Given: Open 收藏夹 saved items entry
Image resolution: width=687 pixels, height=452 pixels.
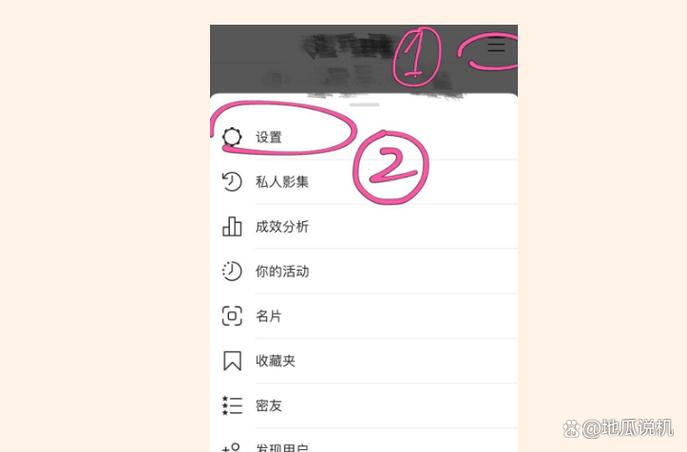Looking at the screenshot, I should (x=364, y=360).
